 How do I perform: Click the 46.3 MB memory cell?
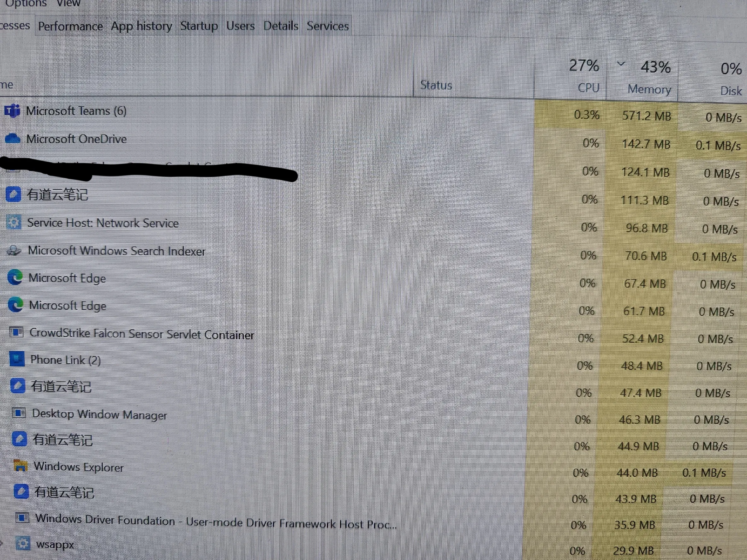click(x=639, y=420)
